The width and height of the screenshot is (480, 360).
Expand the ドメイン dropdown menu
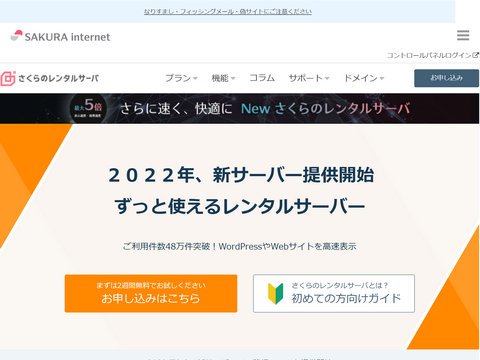tap(364, 78)
